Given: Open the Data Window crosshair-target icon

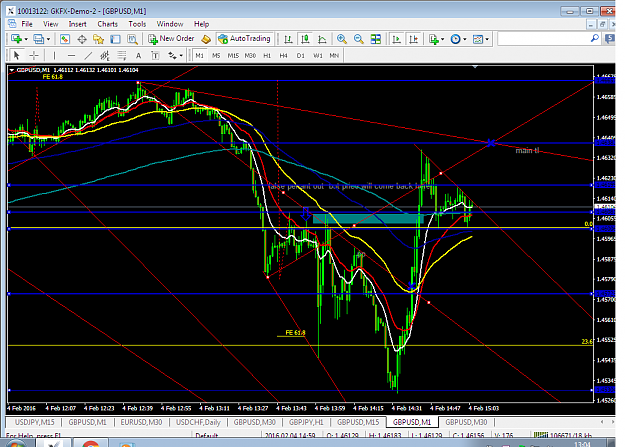Looking at the screenshot, I should pyautogui.click(x=82, y=39).
